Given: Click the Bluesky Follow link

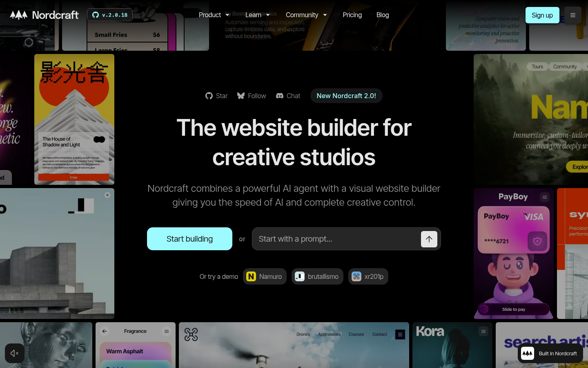Looking at the screenshot, I should 252,96.
